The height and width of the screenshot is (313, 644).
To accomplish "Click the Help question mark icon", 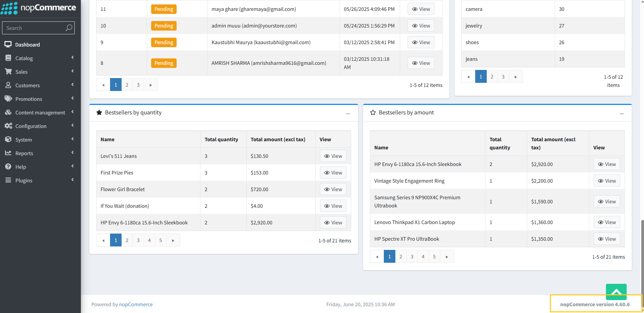I will tap(8, 167).
